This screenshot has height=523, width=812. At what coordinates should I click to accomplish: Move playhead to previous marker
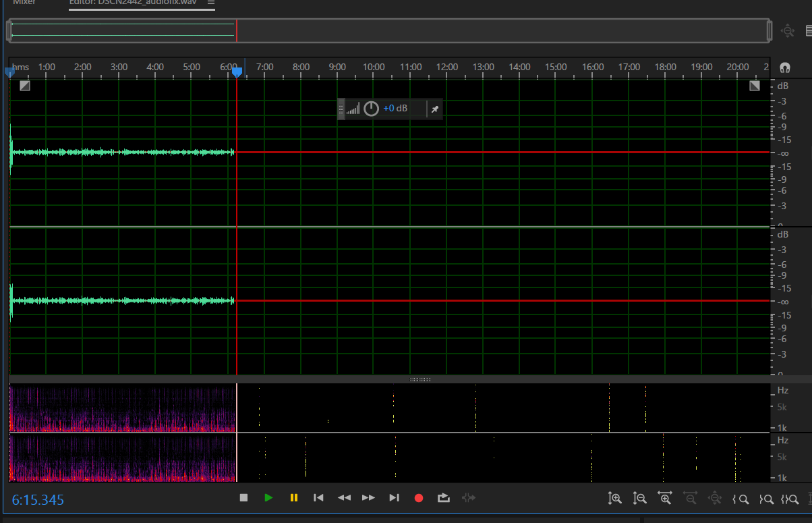tap(319, 498)
